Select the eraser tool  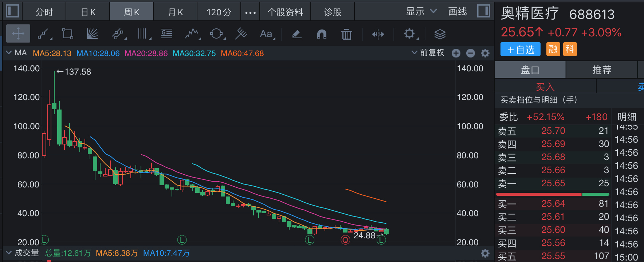[x=297, y=34]
